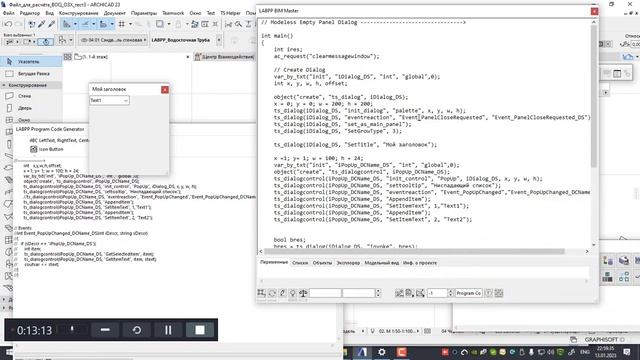Click the numeric field showing -1

point(438,293)
